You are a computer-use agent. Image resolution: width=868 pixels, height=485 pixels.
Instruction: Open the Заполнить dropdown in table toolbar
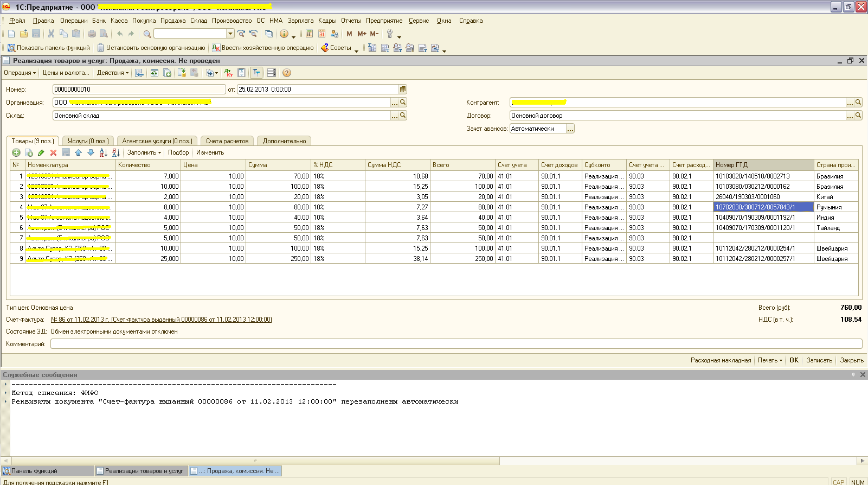pyautogui.click(x=144, y=152)
